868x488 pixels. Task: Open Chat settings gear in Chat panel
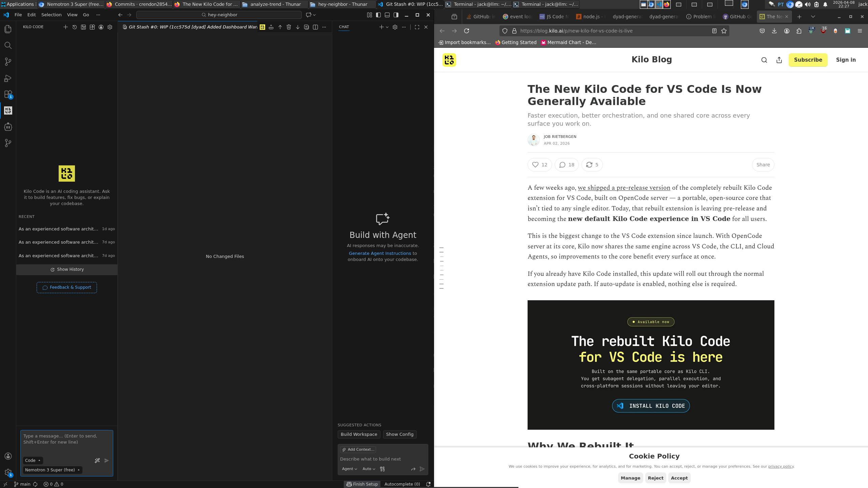[x=395, y=27]
